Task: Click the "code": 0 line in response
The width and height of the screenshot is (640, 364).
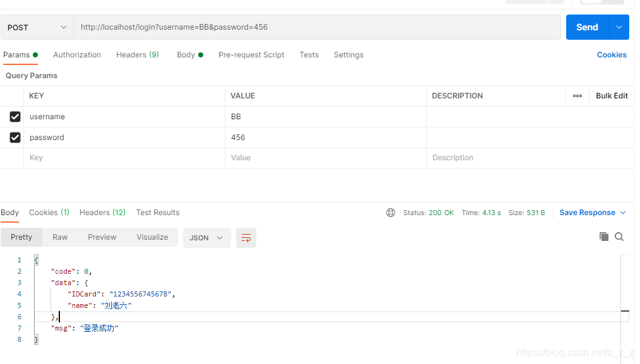Action: (x=71, y=271)
